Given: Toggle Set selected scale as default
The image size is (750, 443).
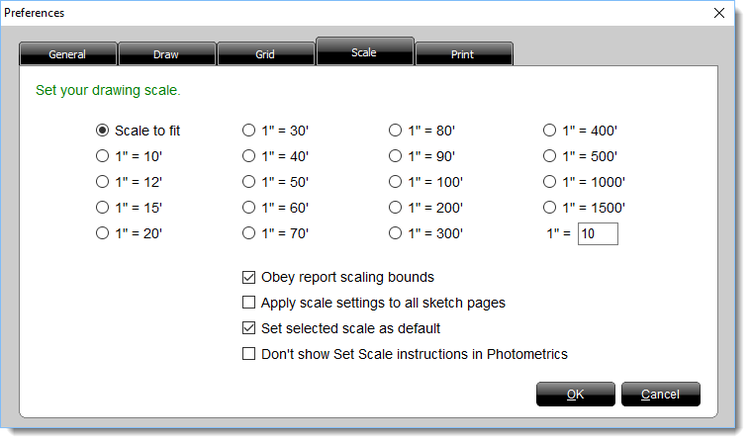Looking at the screenshot, I should pos(249,328).
